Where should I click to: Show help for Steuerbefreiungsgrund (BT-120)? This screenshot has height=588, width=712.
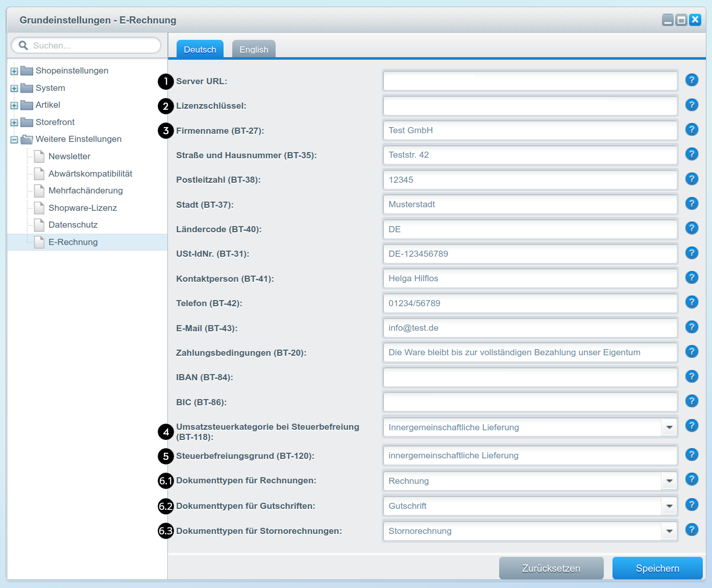(692, 454)
